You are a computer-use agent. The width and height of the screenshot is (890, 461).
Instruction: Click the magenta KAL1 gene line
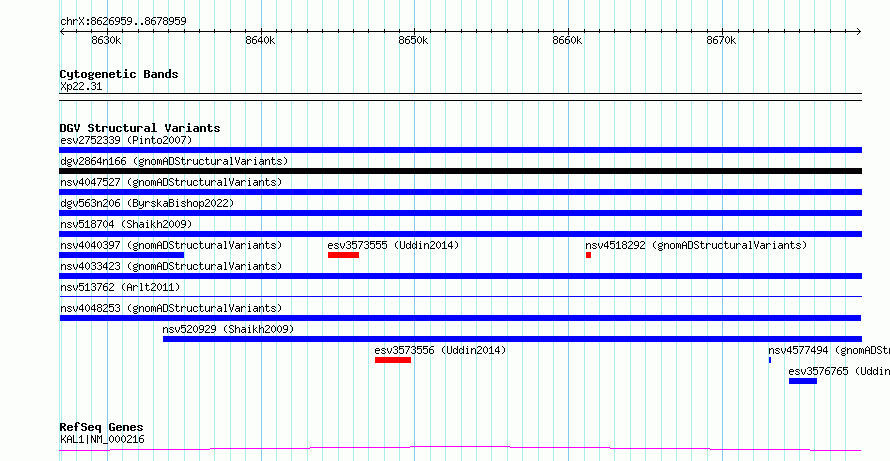(460, 449)
